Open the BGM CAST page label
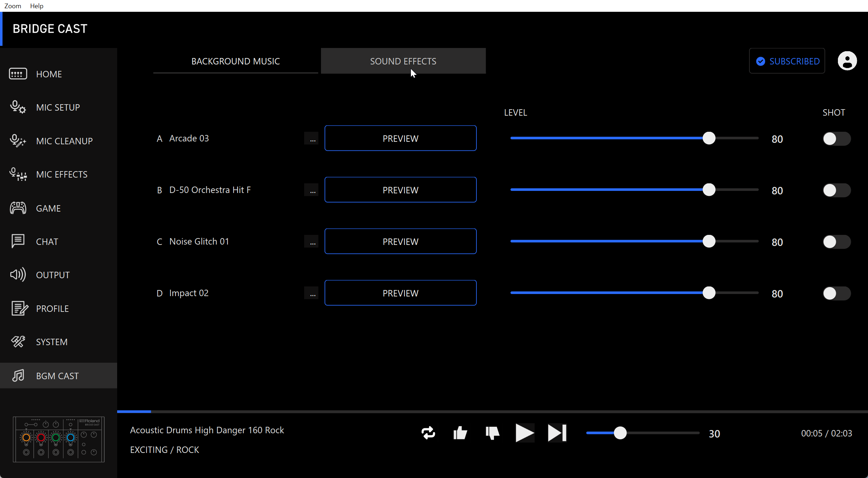This screenshot has height=478, width=868. point(57,376)
